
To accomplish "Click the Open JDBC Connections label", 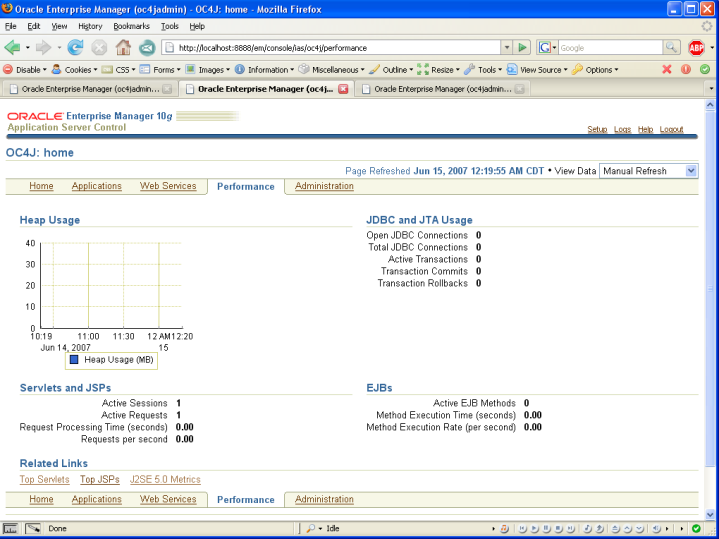I will [x=417, y=235].
